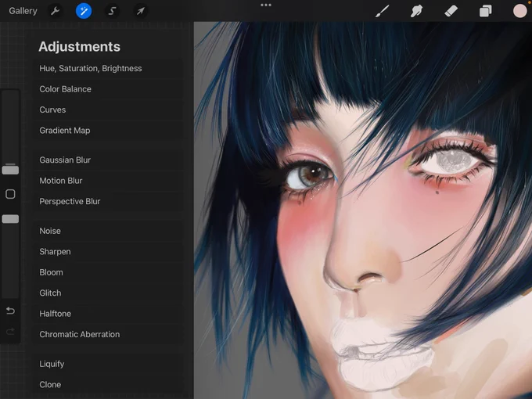
Task: Undo the last action
Action: 10,311
